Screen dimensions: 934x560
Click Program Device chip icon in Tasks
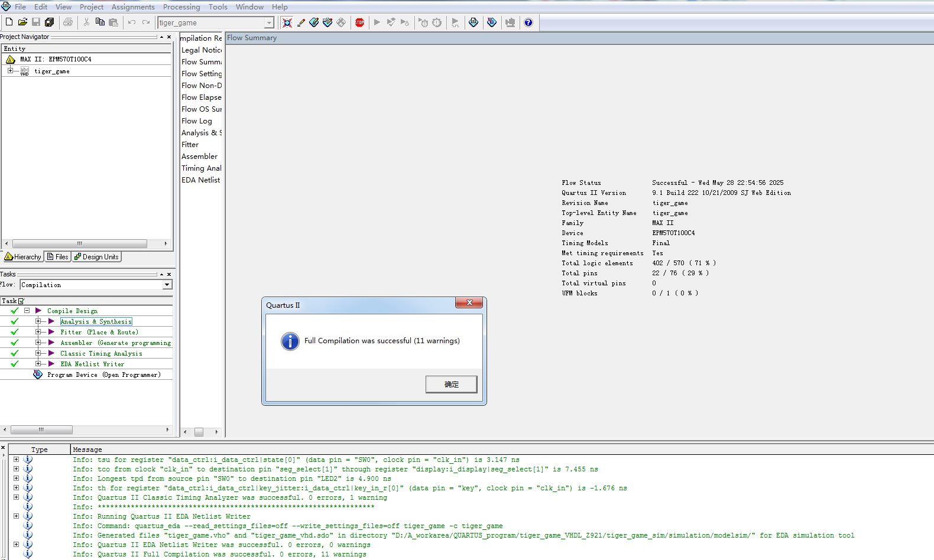coord(38,375)
